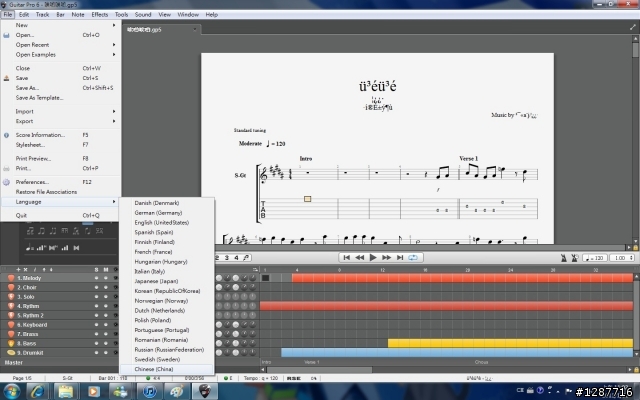Click the Drumkit track cymbal icon
This screenshot has width=640, height=400.
coord(11,353)
